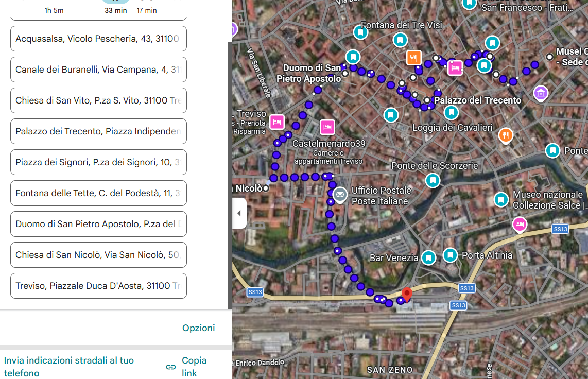This screenshot has width=588, height=379.
Task: Collapse the side panel with the arrow
Action: coord(239,213)
